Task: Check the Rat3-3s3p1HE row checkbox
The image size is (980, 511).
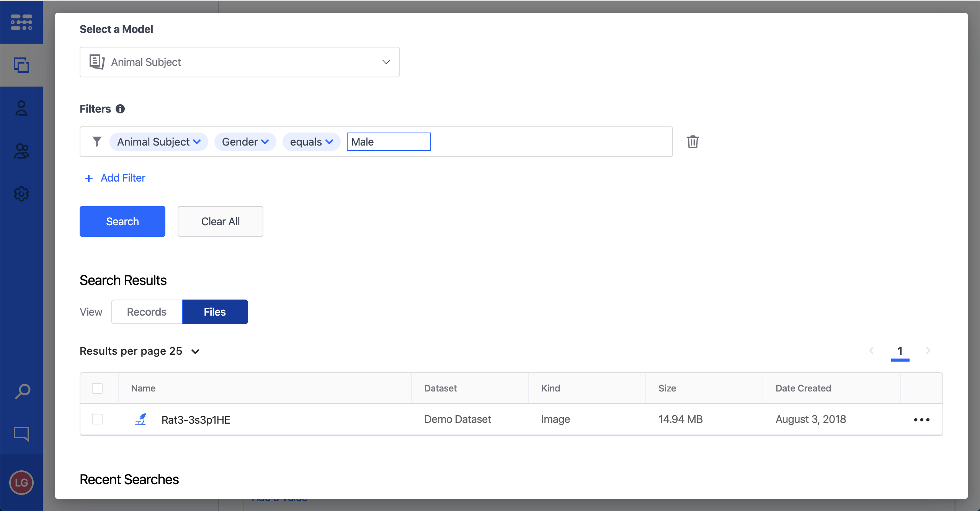Action: [x=97, y=419]
